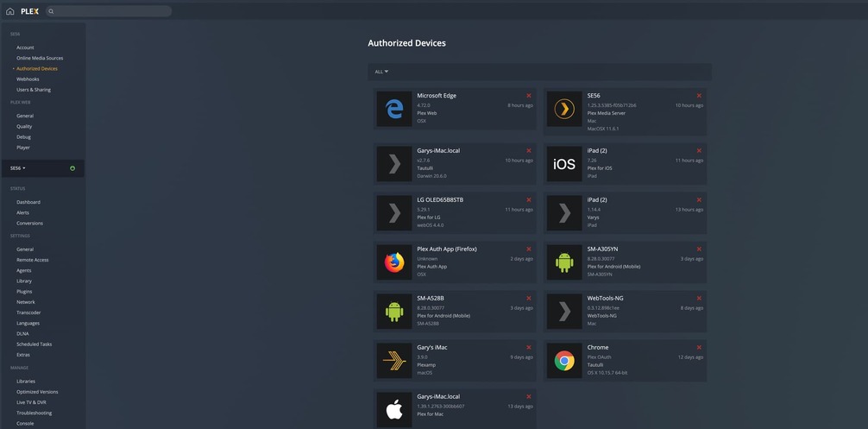
Task: Open Optimized Versions
Action: tap(37, 392)
